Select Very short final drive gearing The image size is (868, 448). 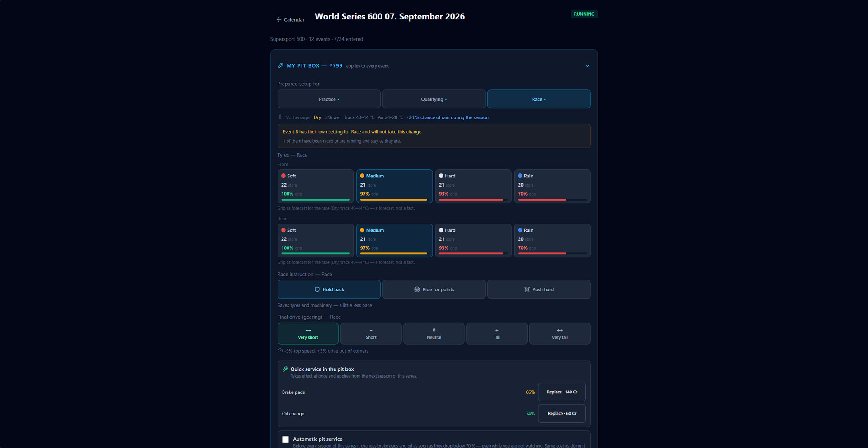(308, 334)
